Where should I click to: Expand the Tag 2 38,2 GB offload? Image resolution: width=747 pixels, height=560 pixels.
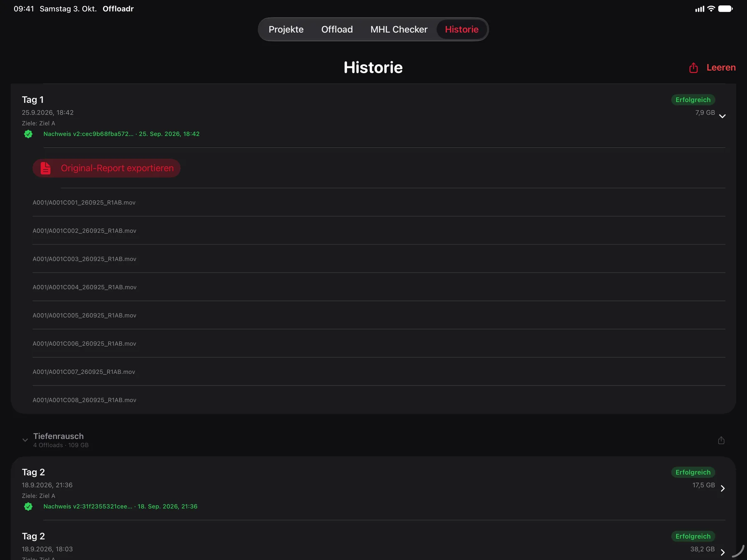pyautogui.click(x=723, y=552)
